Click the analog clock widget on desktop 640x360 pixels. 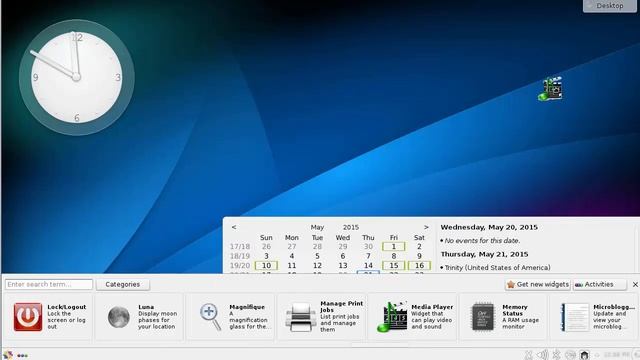[77, 77]
